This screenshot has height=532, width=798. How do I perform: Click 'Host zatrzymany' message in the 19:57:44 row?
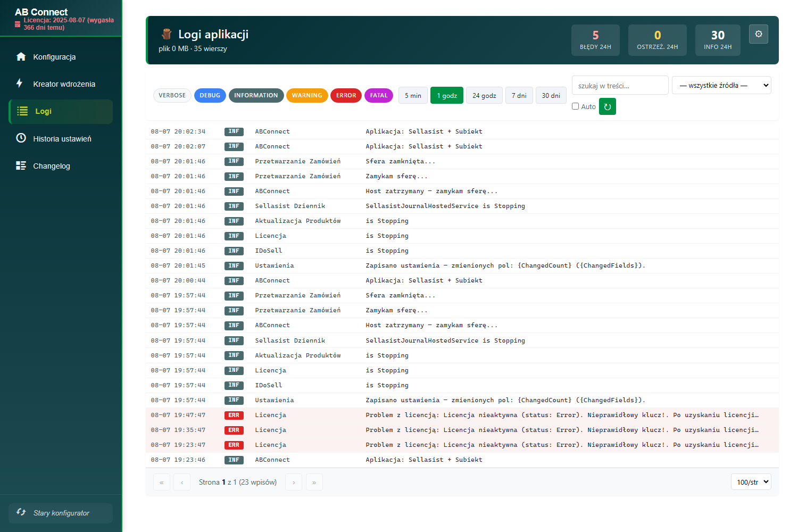pyautogui.click(x=431, y=325)
